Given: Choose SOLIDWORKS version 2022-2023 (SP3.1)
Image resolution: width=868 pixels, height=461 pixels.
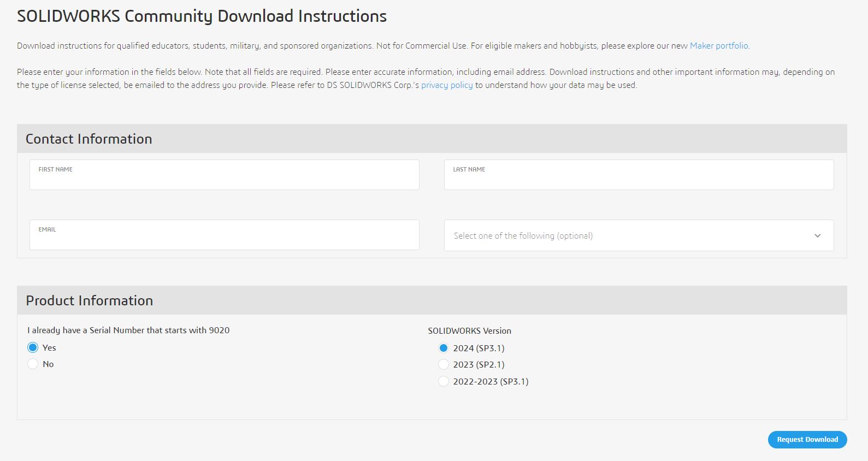Looking at the screenshot, I should (x=444, y=381).
